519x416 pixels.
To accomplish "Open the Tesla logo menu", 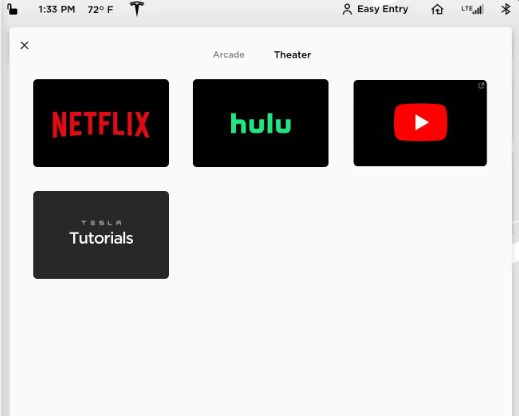I will (x=137, y=9).
